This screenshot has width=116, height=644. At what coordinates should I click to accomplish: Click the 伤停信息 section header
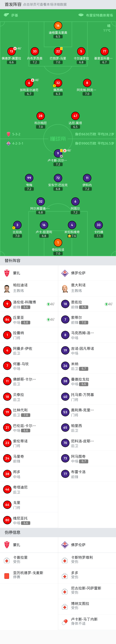click(13, 532)
